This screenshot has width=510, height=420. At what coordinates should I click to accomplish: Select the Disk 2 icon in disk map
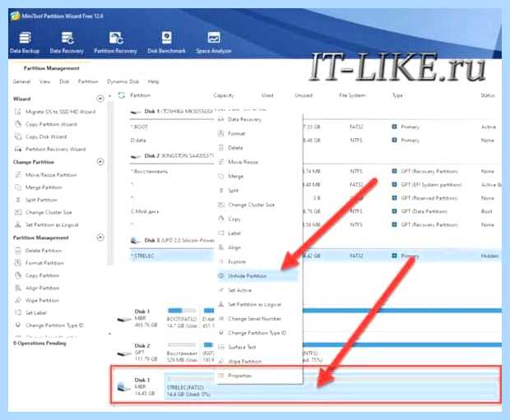click(x=124, y=353)
